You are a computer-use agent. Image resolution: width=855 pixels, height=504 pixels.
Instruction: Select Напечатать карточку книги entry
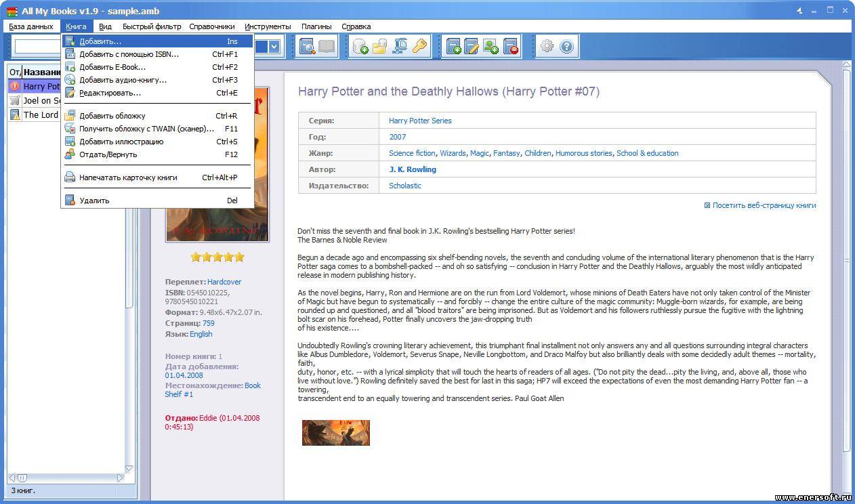pyautogui.click(x=157, y=177)
